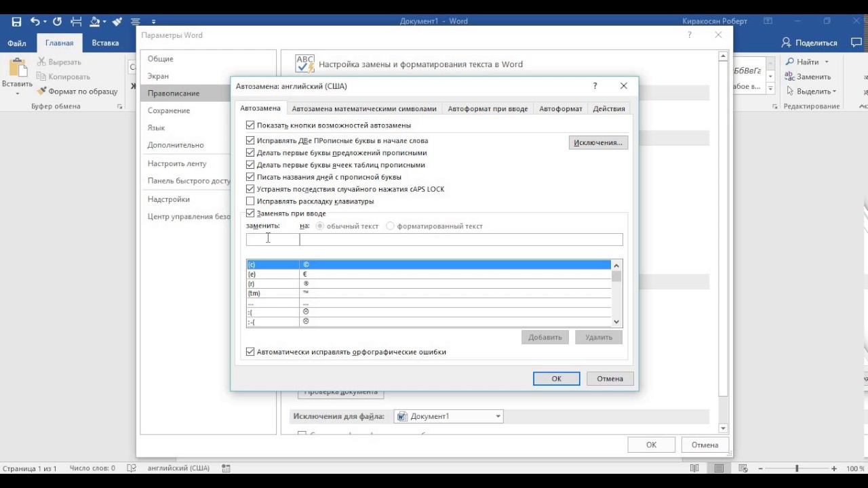Click the down arrow of the replacement list scrollbar
This screenshot has height=488, width=868.
coord(616,322)
